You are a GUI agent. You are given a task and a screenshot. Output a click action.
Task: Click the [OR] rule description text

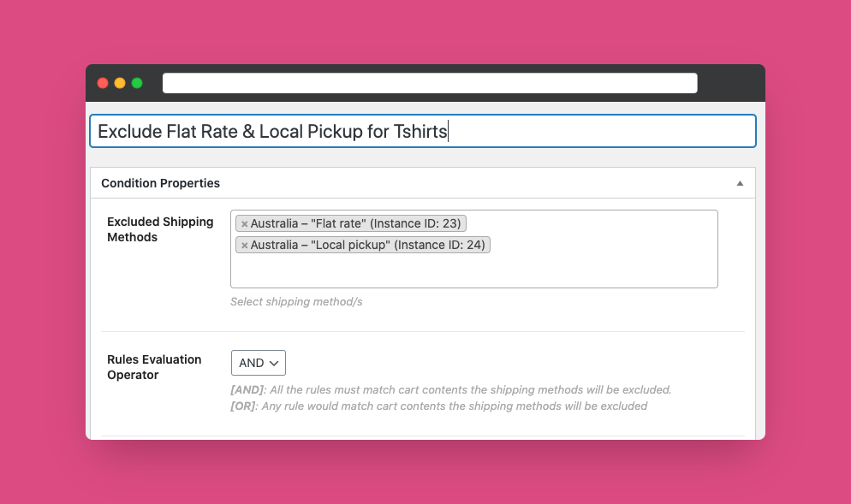pos(439,406)
